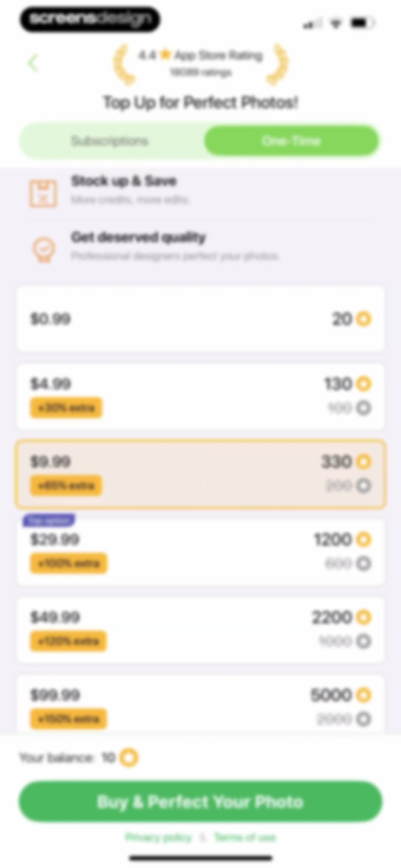Select the highlighted $9.99 pack
This screenshot has height=868, width=401.
tap(201, 474)
